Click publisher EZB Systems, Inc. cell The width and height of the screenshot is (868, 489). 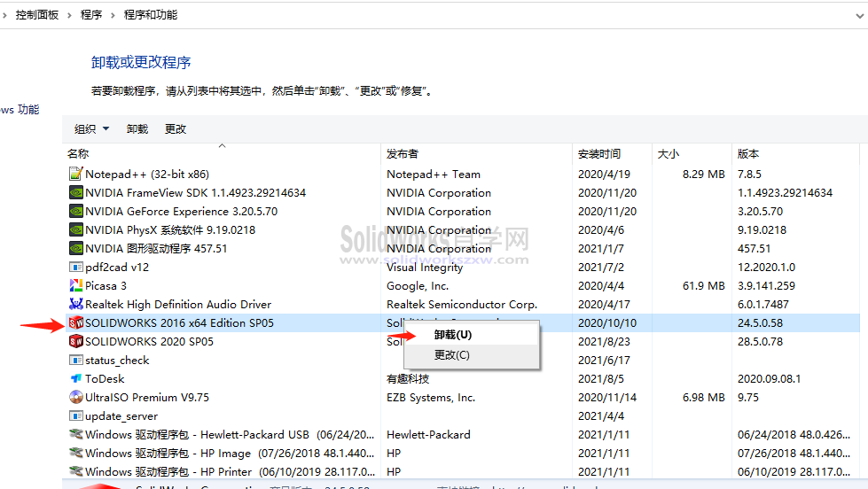pos(431,398)
